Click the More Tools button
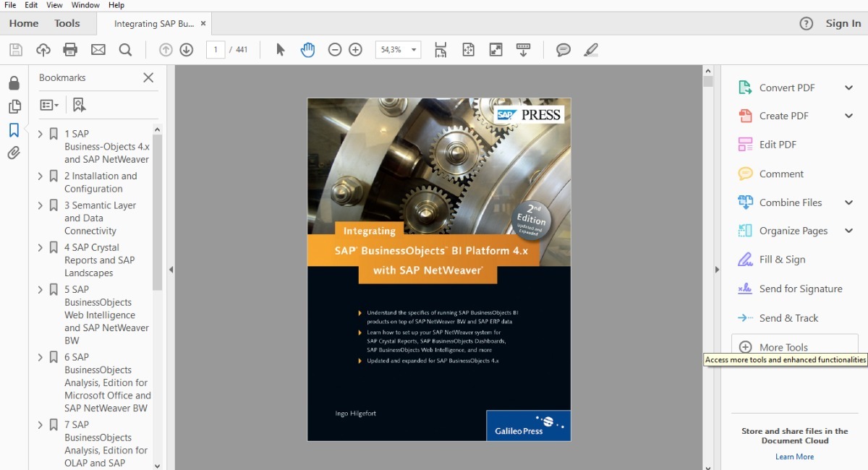 click(x=795, y=347)
